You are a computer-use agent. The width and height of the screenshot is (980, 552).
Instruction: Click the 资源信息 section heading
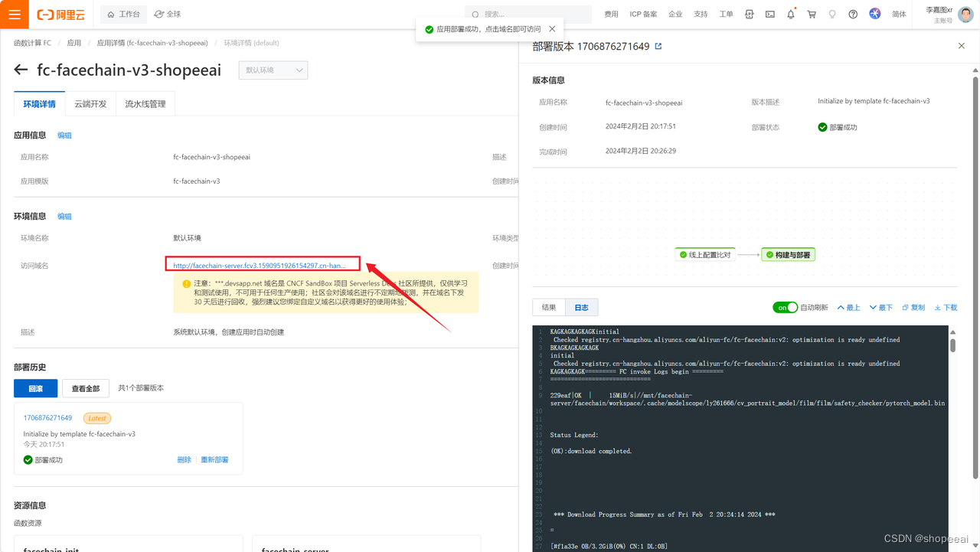(30, 505)
